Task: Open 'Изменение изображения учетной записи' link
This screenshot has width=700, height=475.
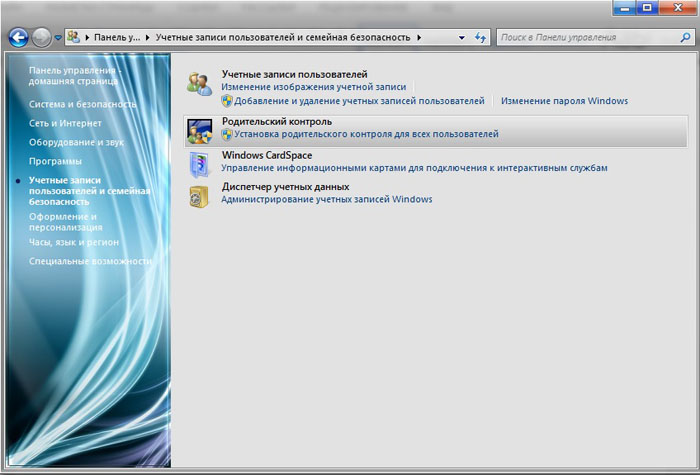Action: tap(314, 87)
